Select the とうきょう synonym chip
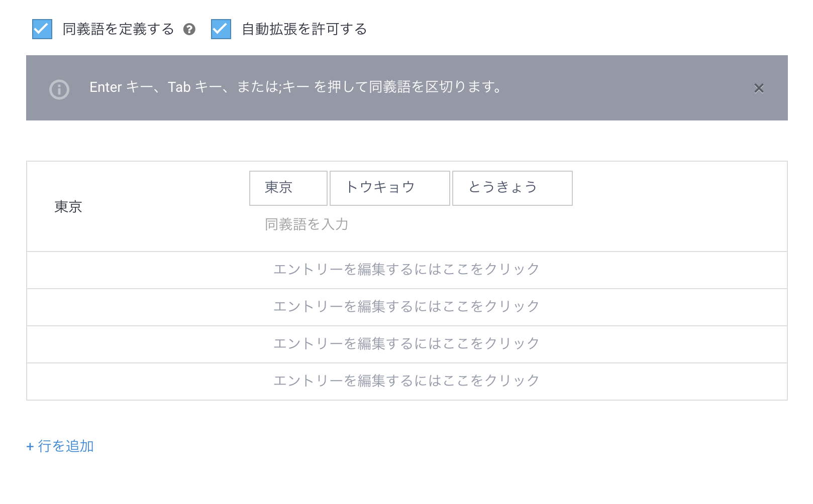This screenshot has width=813, height=504. click(x=512, y=188)
